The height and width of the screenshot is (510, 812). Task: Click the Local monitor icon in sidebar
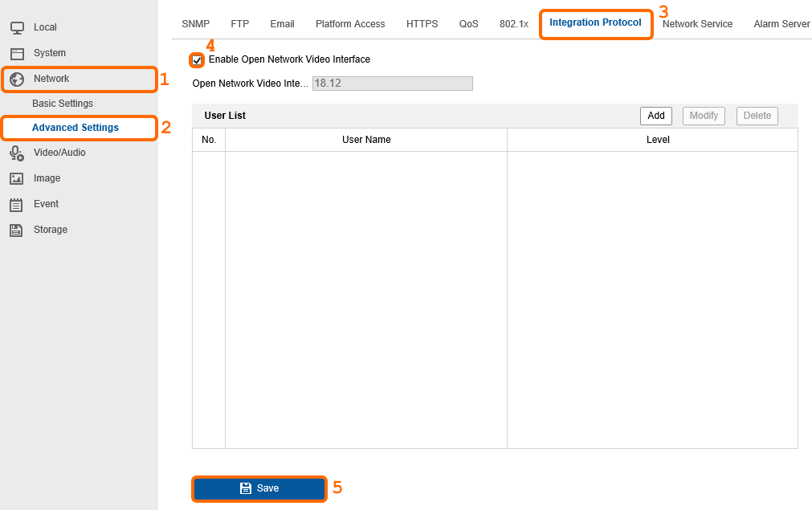point(17,28)
